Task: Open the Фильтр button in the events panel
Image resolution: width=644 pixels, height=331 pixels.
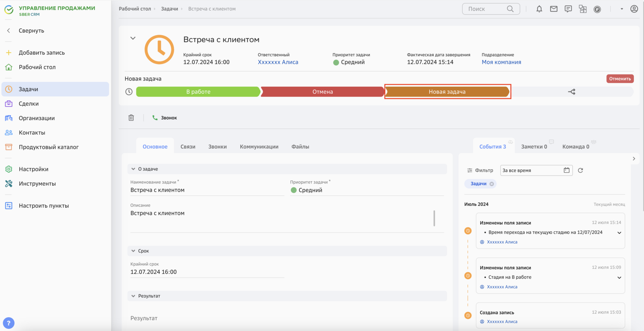Action: click(480, 170)
